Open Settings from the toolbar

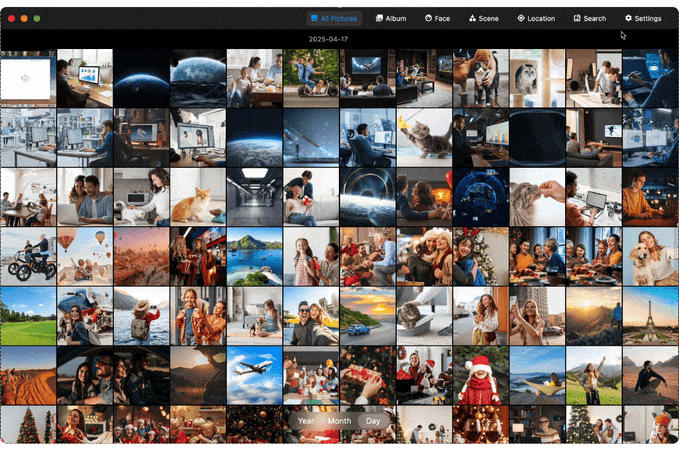point(642,18)
